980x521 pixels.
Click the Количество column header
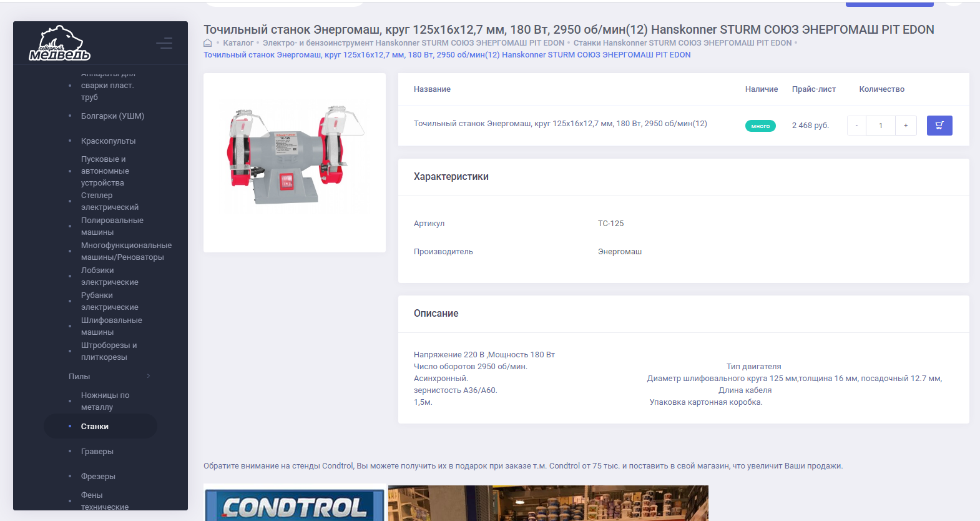(882, 89)
